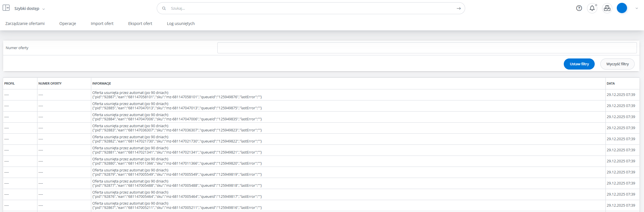Open Zarządzanie ofertami menu
Image resolution: width=644 pixels, height=212 pixels.
pyautogui.click(x=25, y=24)
